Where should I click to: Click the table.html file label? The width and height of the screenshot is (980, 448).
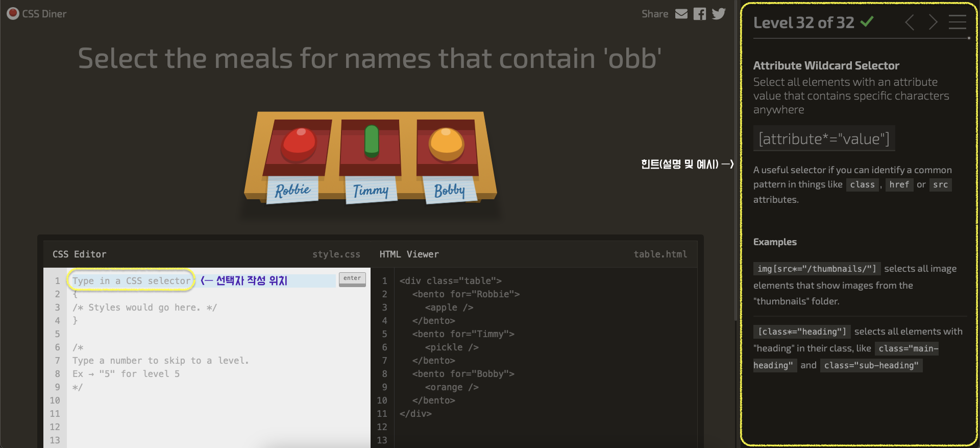[x=660, y=254]
